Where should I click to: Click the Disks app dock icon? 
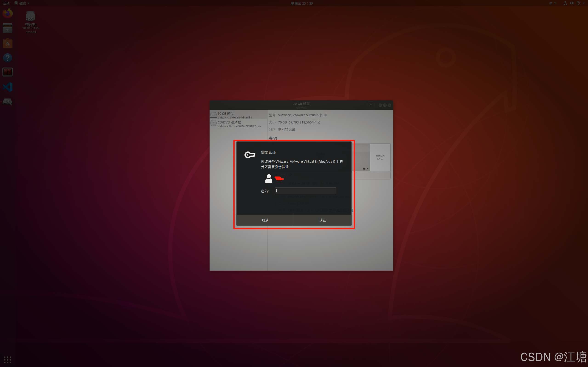tap(8, 102)
